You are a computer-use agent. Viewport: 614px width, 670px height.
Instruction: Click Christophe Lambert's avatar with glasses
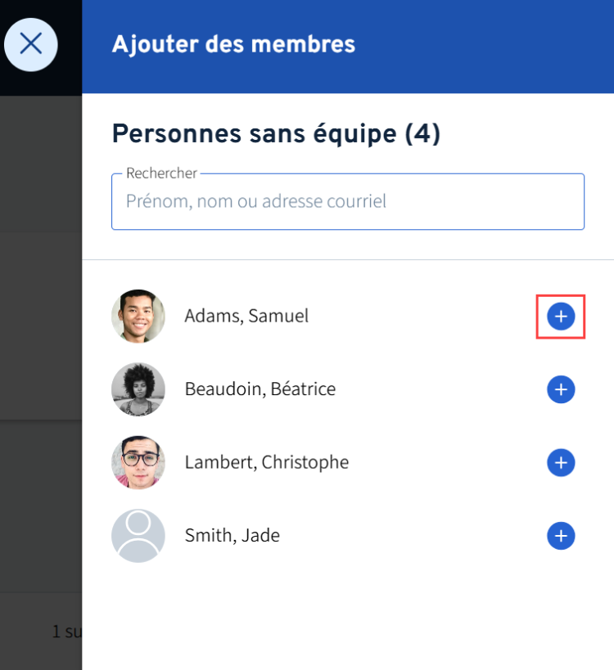138,462
